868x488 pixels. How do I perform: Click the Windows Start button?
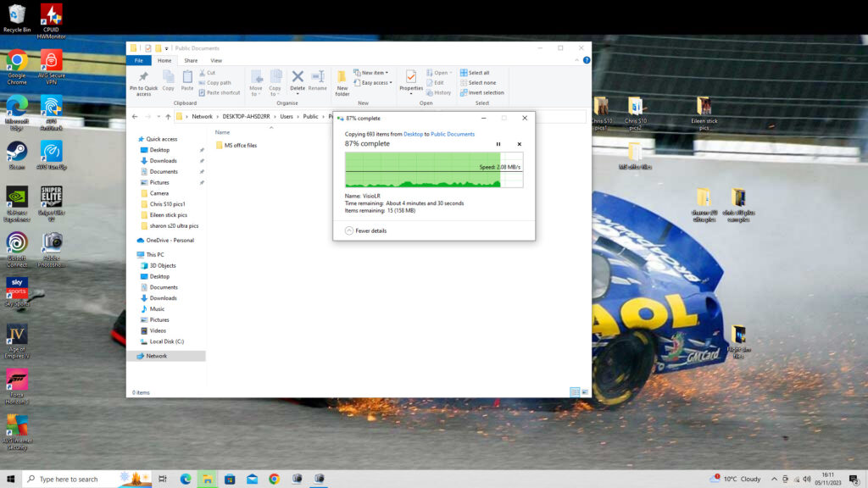[11, 479]
